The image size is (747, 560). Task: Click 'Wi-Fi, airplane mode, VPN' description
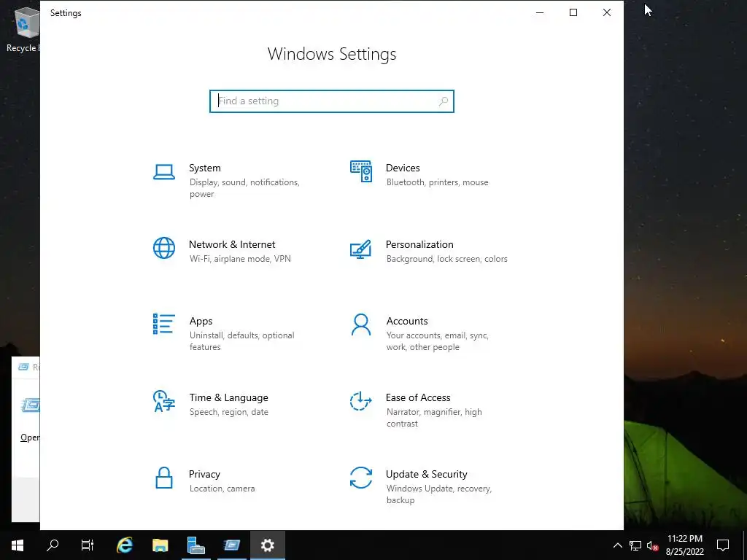click(x=240, y=259)
